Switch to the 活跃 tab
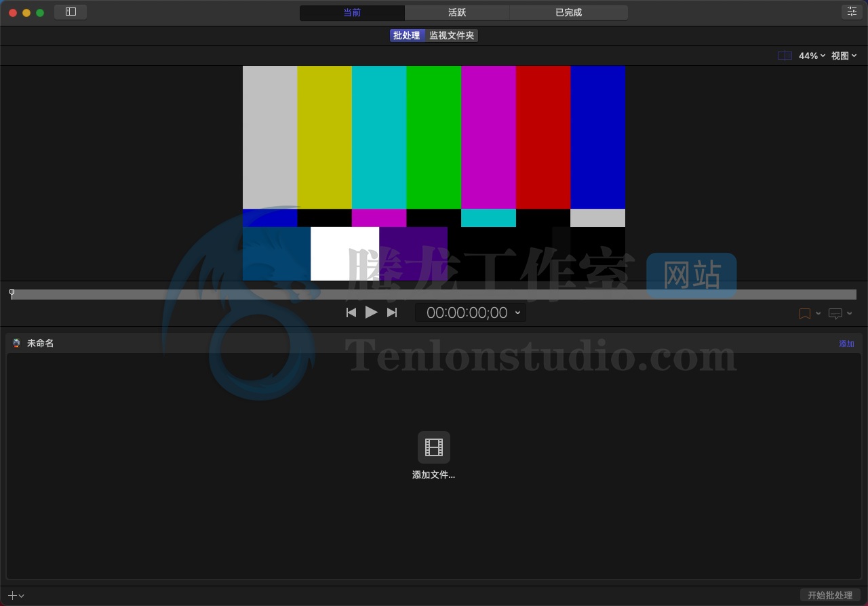 (x=457, y=12)
